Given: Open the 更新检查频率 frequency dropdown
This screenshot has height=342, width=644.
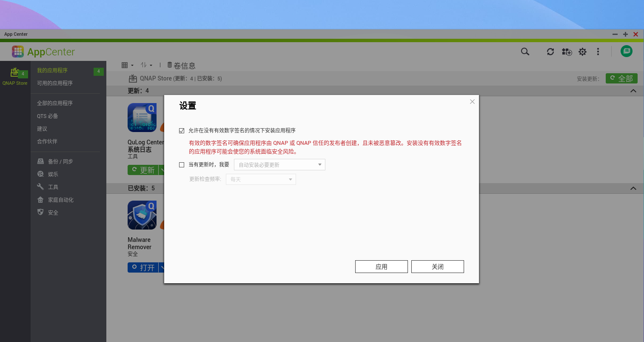Looking at the screenshot, I should pyautogui.click(x=261, y=179).
